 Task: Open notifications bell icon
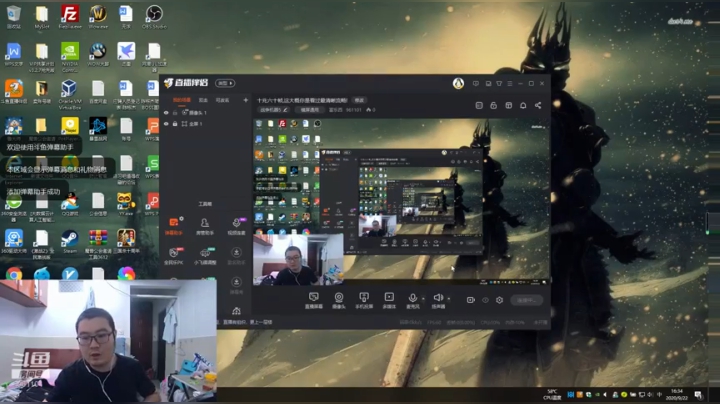coord(523,105)
